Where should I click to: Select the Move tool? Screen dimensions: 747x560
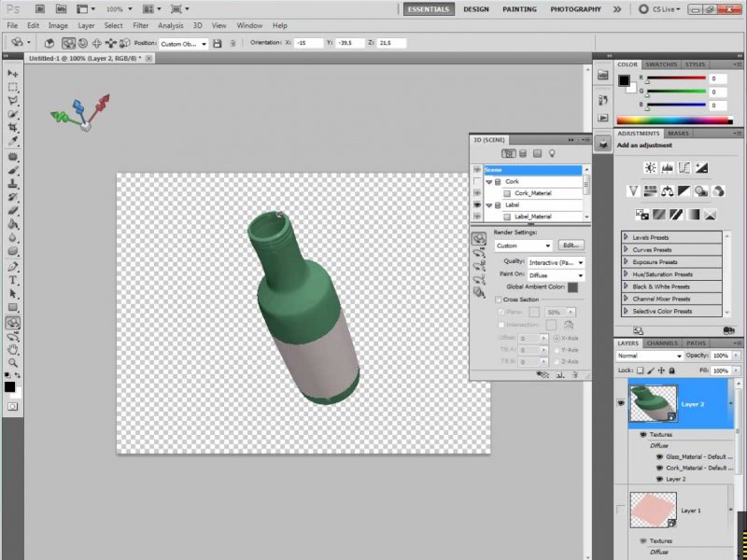click(x=13, y=72)
